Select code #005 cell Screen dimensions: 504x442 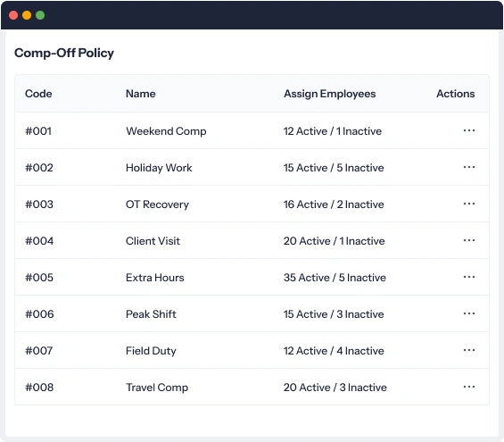point(39,278)
